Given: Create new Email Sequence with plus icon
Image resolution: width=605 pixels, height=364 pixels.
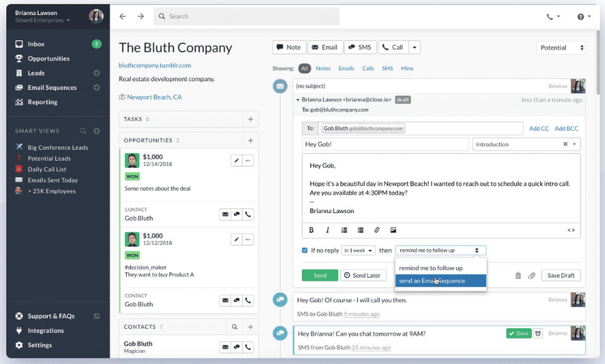Looking at the screenshot, I should click(x=96, y=88).
